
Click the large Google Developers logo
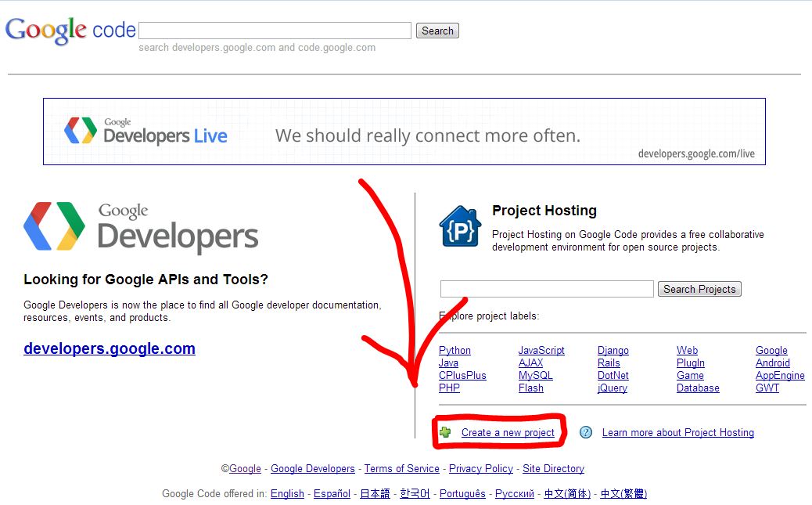pos(141,227)
